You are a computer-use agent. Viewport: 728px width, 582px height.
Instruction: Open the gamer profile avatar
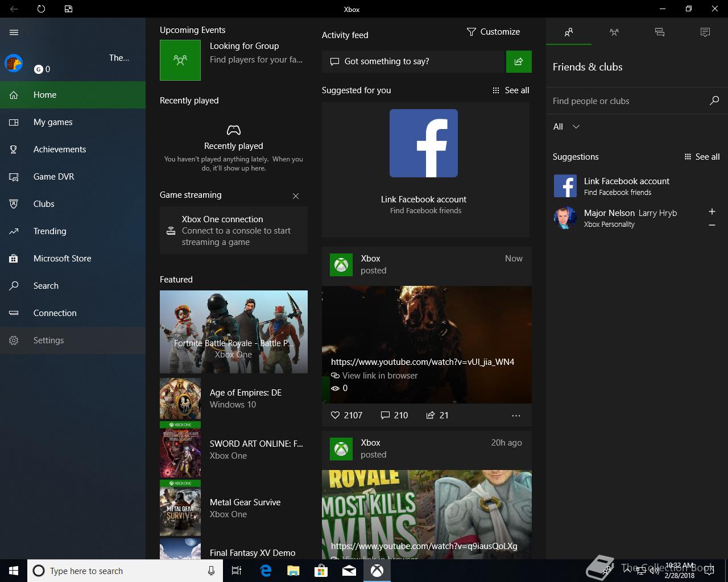[14, 63]
